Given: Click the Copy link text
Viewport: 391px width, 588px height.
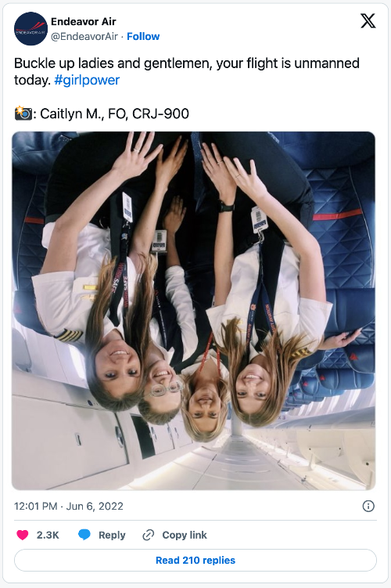Looking at the screenshot, I should [x=185, y=535].
